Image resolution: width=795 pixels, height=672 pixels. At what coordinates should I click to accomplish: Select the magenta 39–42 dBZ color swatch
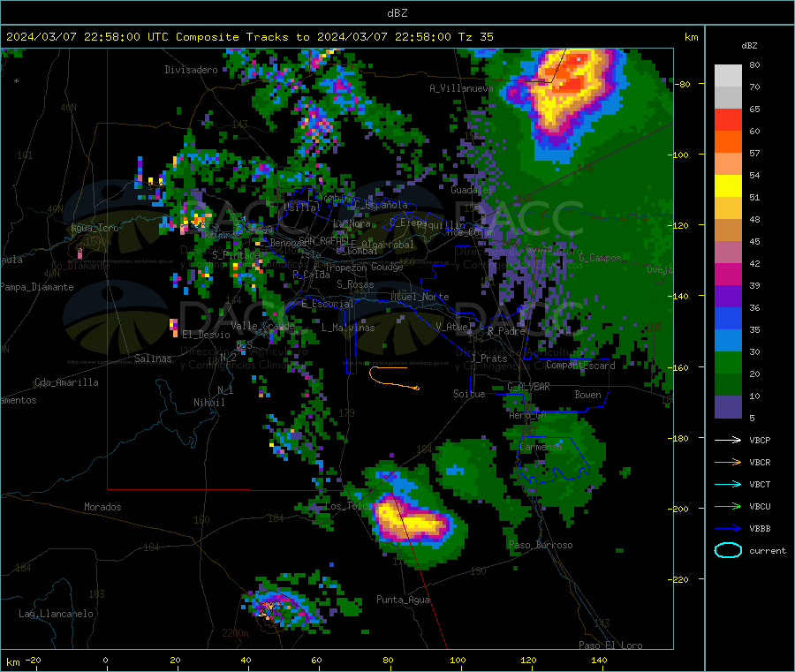pos(728,274)
